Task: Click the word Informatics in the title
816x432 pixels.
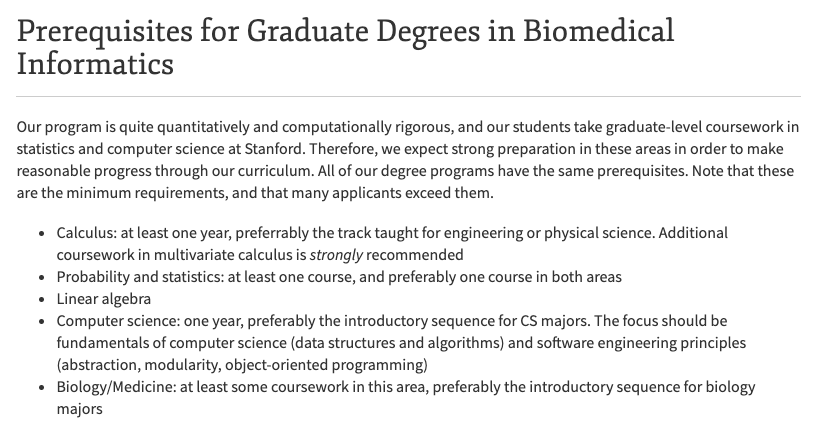Action: [95, 65]
